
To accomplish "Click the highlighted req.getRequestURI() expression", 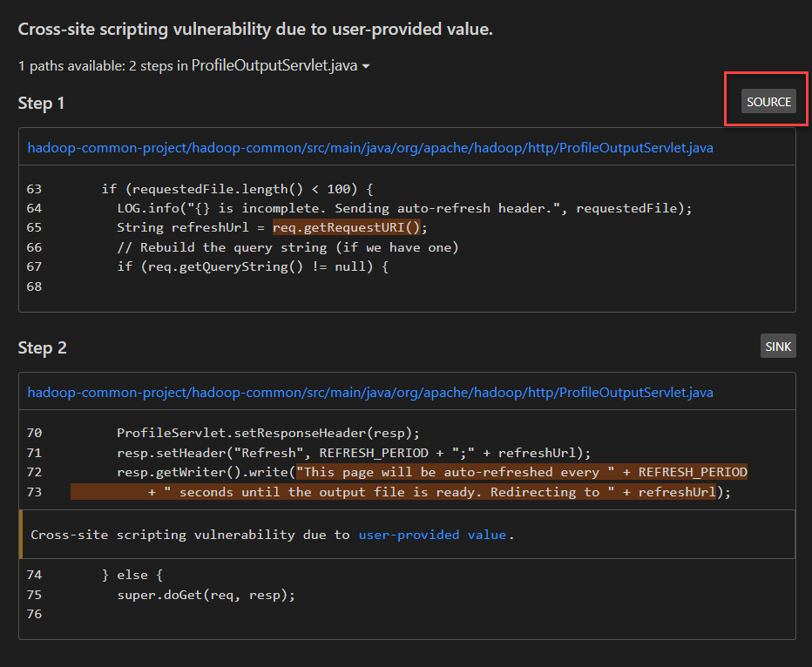I will click(x=346, y=227).
